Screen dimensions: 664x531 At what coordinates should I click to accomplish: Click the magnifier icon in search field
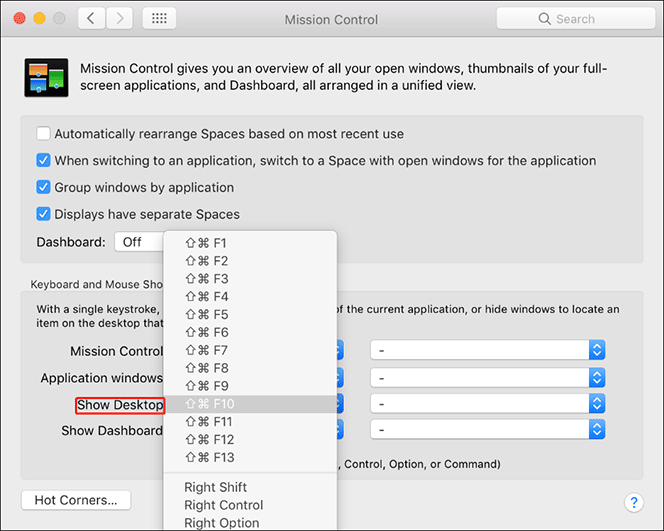pos(545,19)
